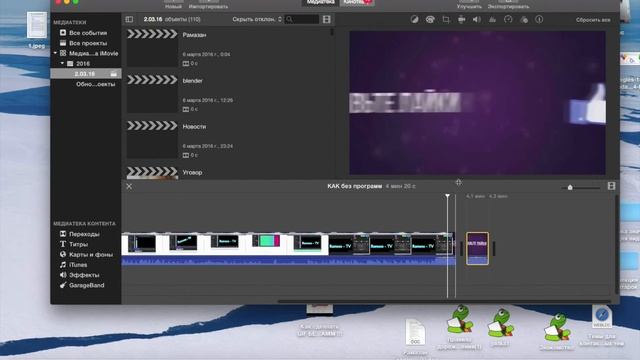Click the browser search field
The height and width of the screenshot is (360, 640).
tap(302, 19)
